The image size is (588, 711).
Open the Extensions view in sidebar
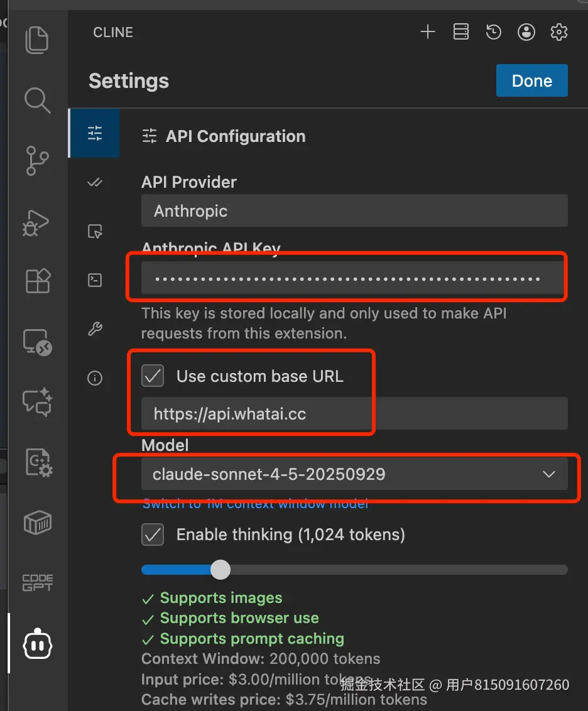(x=37, y=281)
